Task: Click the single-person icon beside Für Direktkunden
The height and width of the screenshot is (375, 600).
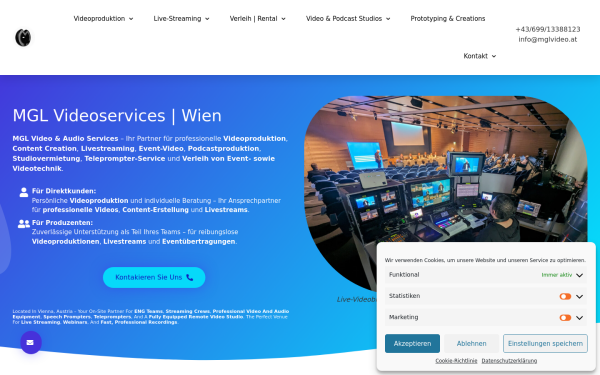Action: (x=24, y=192)
